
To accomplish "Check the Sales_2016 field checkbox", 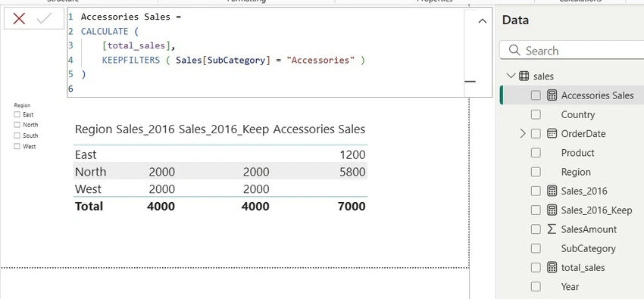I will tap(536, 191).
